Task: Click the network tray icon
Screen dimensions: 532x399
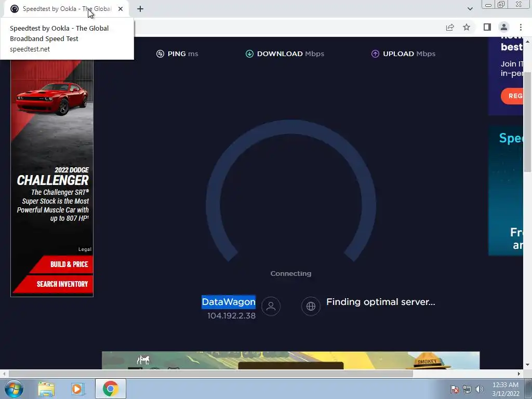Action: coord(467,389)
